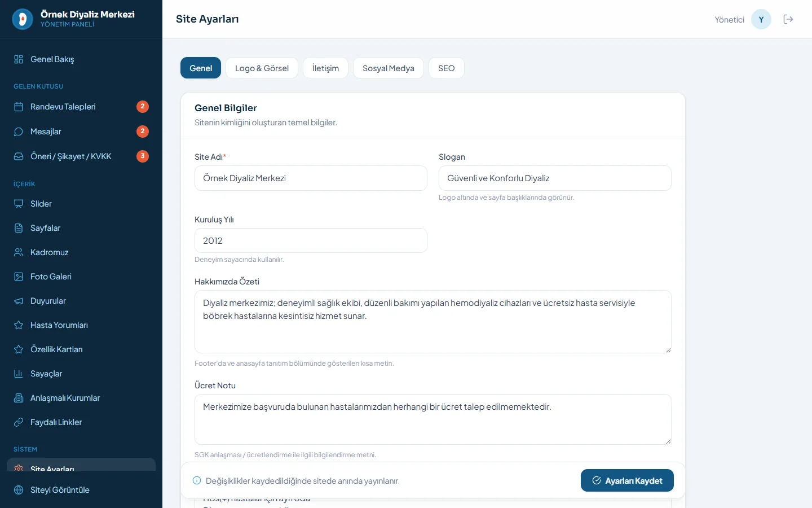Open Hasta Yorumları page link
Image resolution: width=812 pixels, height=508 pixels.
(81, 325)
